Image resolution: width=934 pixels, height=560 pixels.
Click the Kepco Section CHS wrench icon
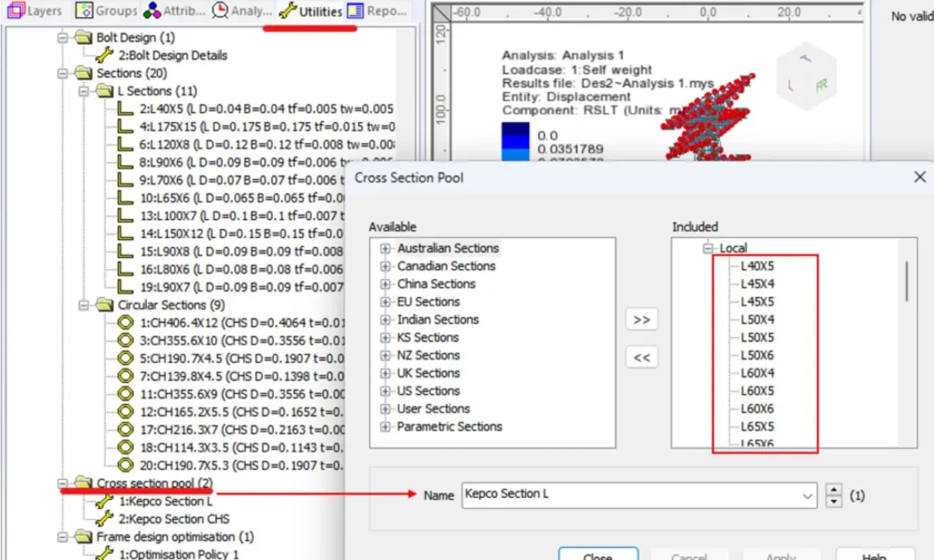click(x=104, y=518)
